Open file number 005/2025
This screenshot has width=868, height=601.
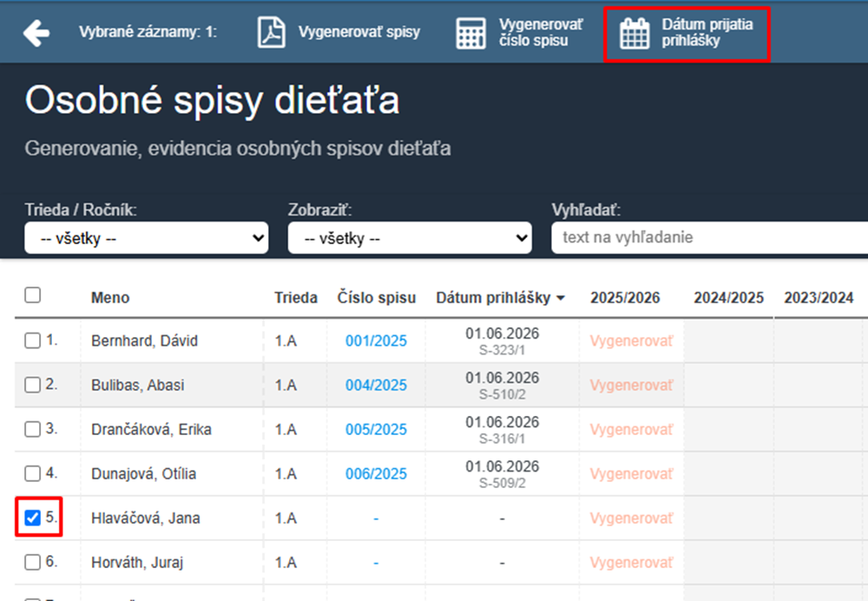[x=376, y=429]
